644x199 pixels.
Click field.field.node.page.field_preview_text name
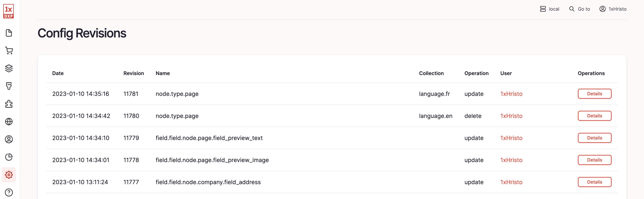[x=209, y=138]
